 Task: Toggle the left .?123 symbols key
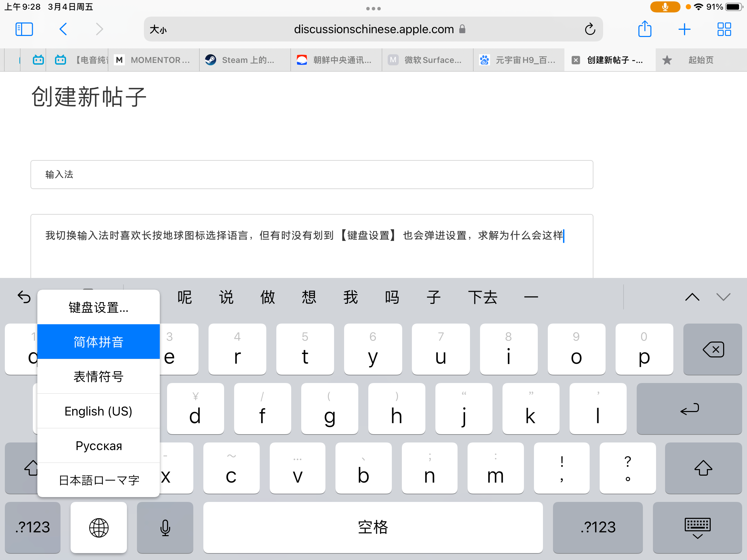coord(33,528)
